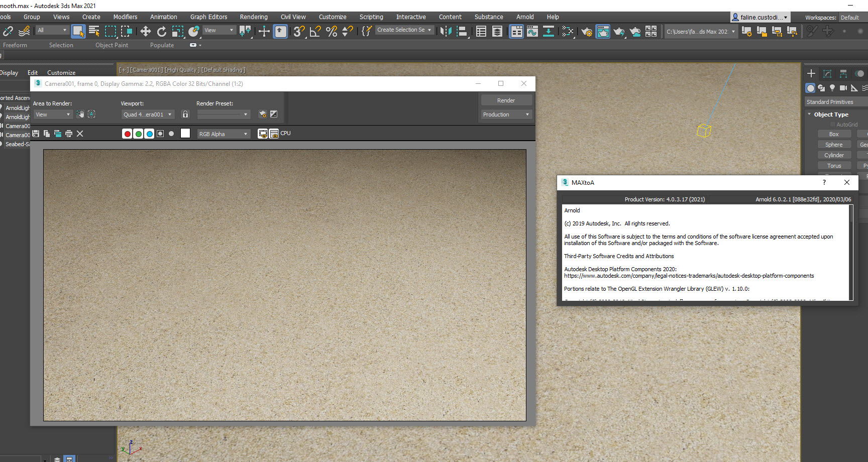Click the Render button in the frame window
Image resolution: width=868 pixels, height=462 pixels.
pos(506,99)
